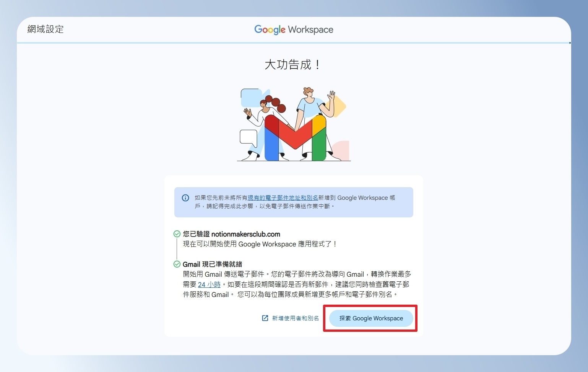The image size is (588, 372).
Task: Click the Gmail illustration image
Action: 294,124
